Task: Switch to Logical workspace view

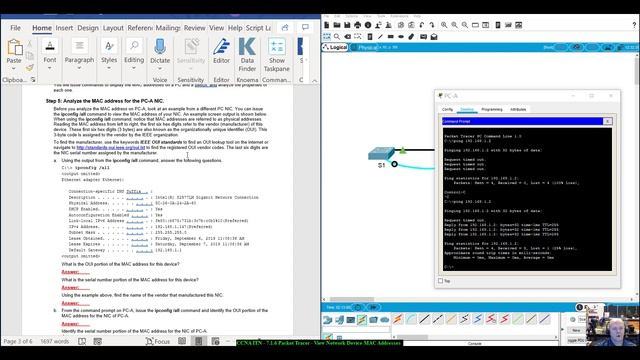Action: pos(336,47)
